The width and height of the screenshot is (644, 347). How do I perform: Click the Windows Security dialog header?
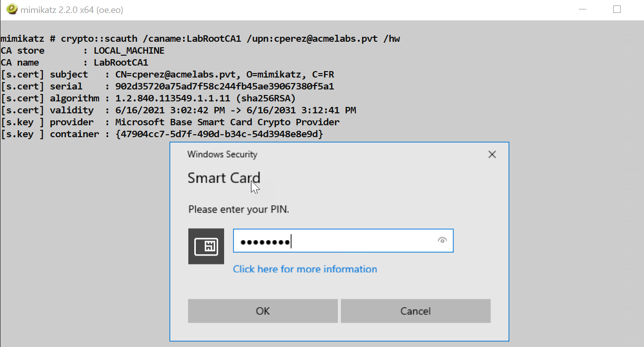pos(222,154)
